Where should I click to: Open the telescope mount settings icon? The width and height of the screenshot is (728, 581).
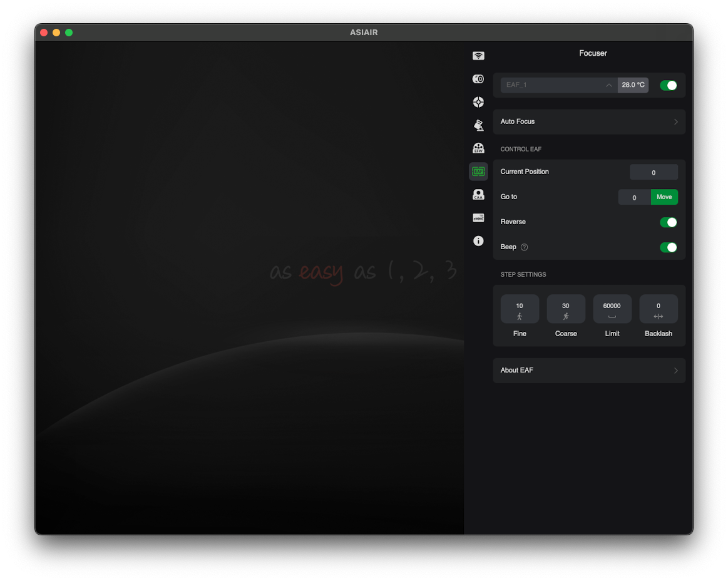(478, 125)
